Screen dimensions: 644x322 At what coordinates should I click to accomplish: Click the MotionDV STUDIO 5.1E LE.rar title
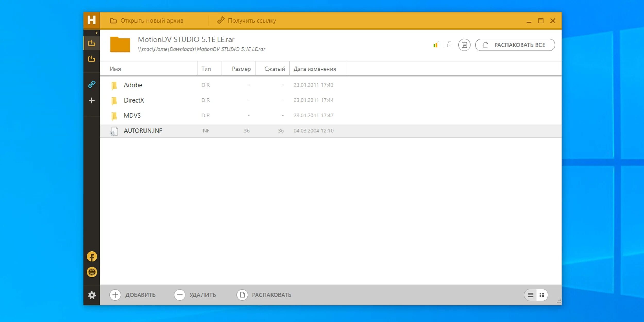click(x=186, y=39)
